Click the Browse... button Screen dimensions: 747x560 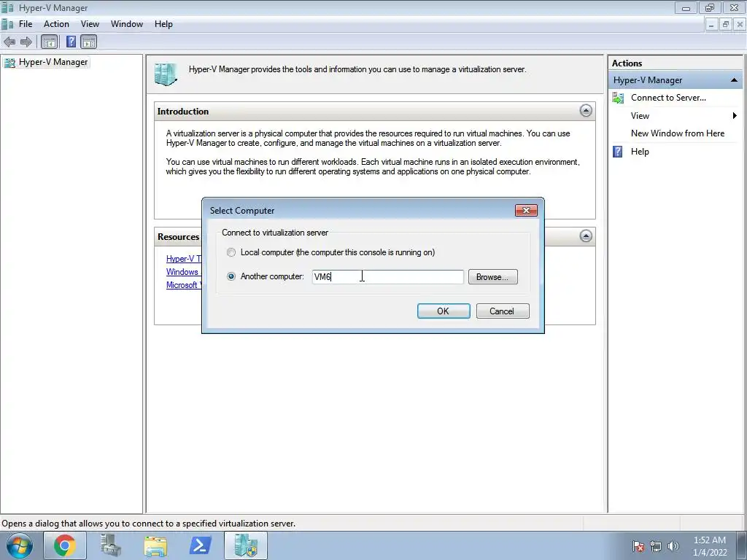[x=492, y=277]
